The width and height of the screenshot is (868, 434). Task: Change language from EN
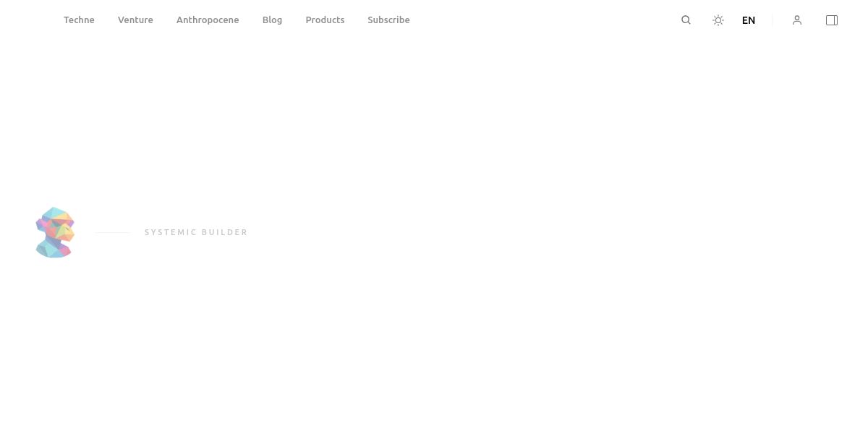click(749, 20)
